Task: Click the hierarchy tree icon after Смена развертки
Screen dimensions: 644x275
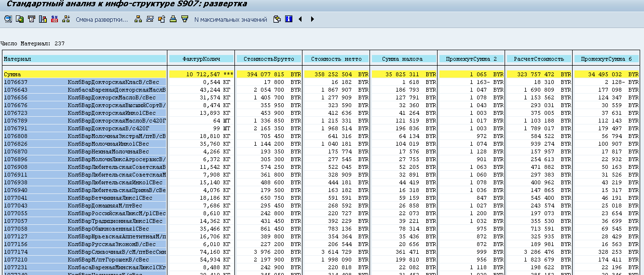Action: (x=138, y=19)
